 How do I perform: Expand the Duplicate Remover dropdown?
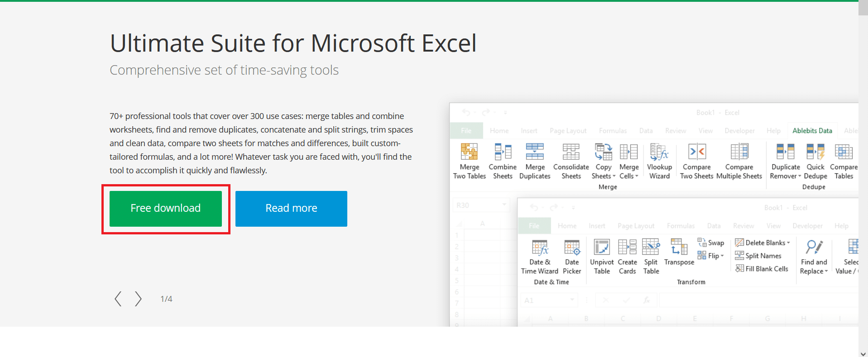[x=786, y=162]
